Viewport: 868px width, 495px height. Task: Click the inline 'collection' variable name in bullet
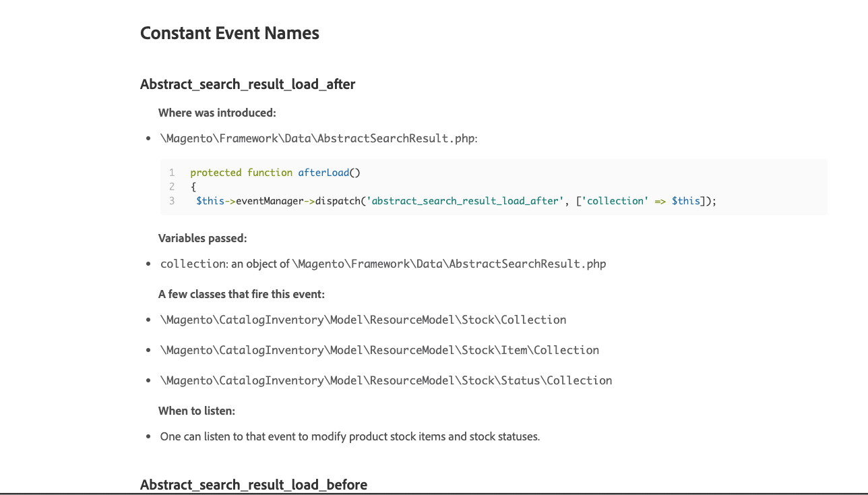coord(193,264)
